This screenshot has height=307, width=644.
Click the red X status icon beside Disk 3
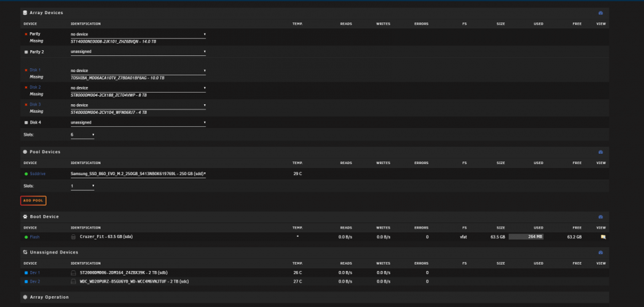coord(26,105)
